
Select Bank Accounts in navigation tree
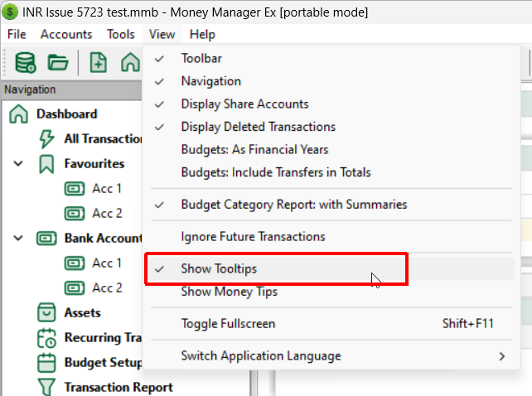tap(103, 239)
